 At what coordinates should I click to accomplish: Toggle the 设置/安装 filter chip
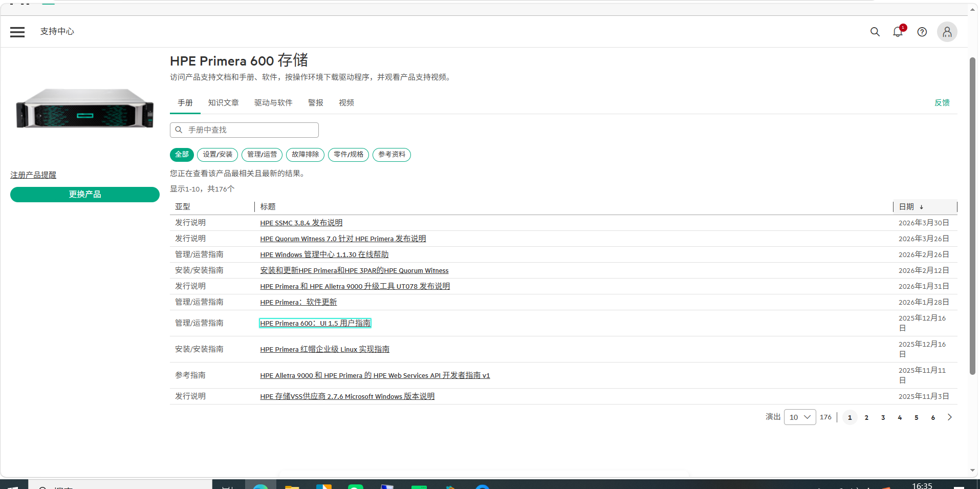217,155
